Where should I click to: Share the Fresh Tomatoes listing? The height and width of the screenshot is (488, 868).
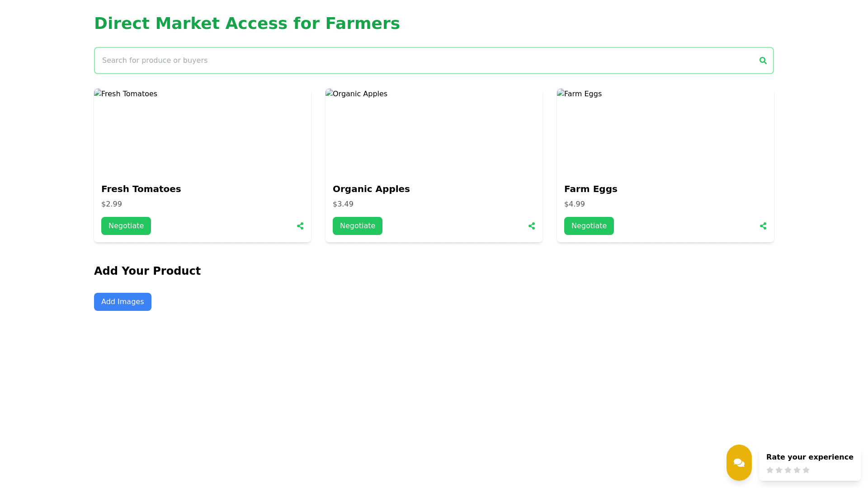click(300, 226)
